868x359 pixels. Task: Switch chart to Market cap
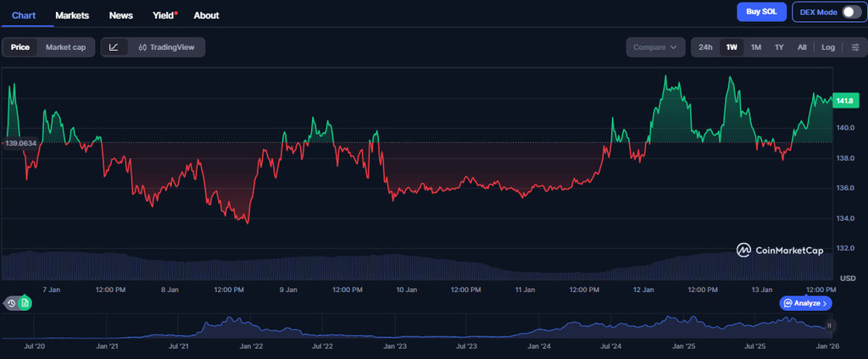pyautogui.click(x=65, y=47)
